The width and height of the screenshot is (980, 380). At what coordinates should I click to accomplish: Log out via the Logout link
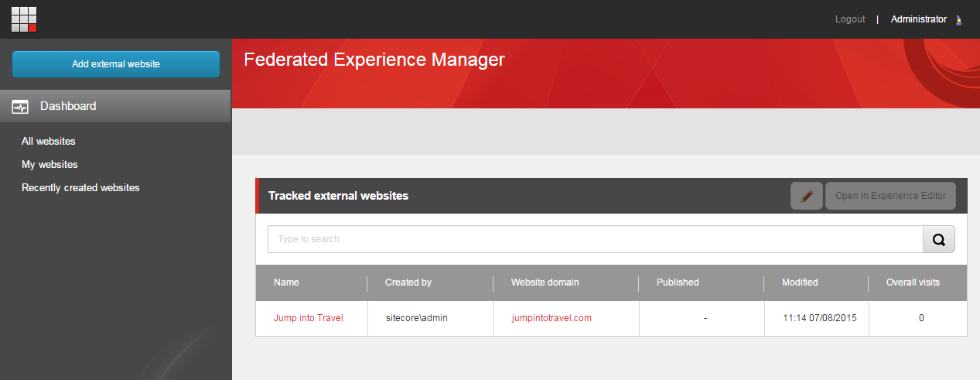[x=850, y=19]
